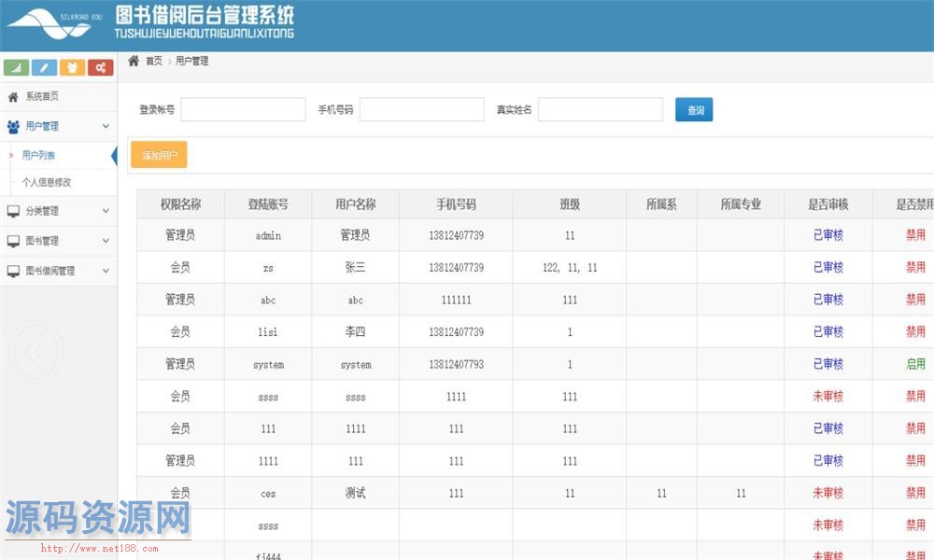Click the green chart shortcut icon
The height and width of the screenshot is (560, 934).
pos(16,67)
